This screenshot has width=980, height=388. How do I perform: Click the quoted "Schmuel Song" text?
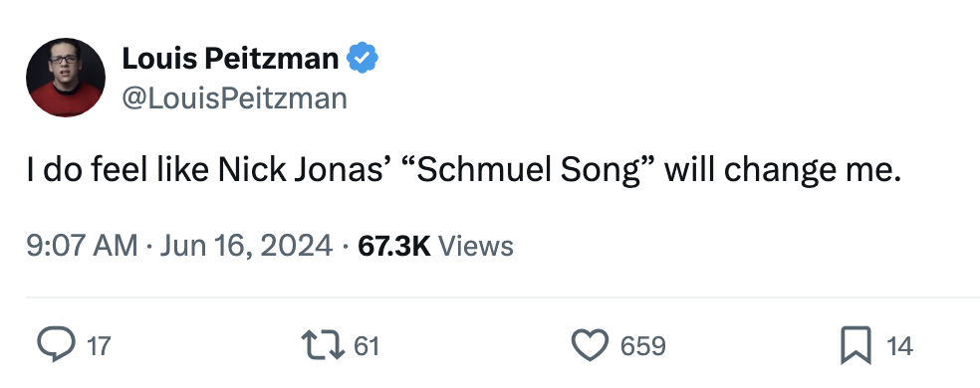(528, 170)
